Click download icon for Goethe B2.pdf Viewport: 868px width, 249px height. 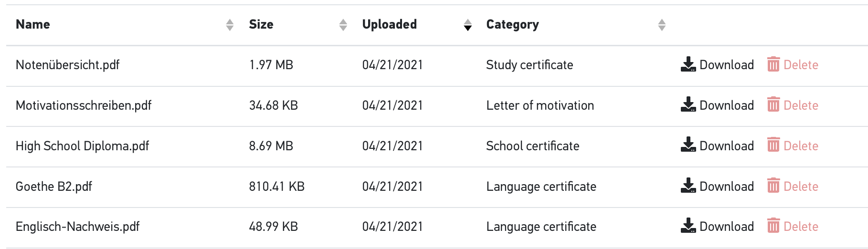(688, 186)
